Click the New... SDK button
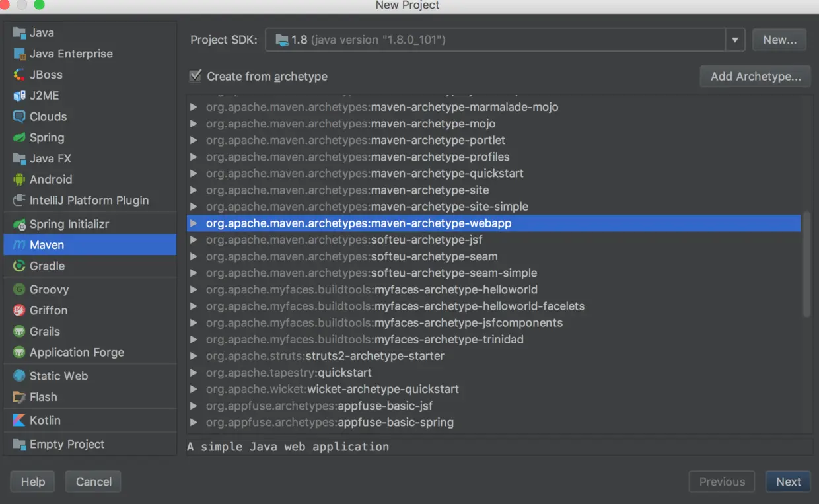Screen dimensions: 819x504 coord(779,40)
